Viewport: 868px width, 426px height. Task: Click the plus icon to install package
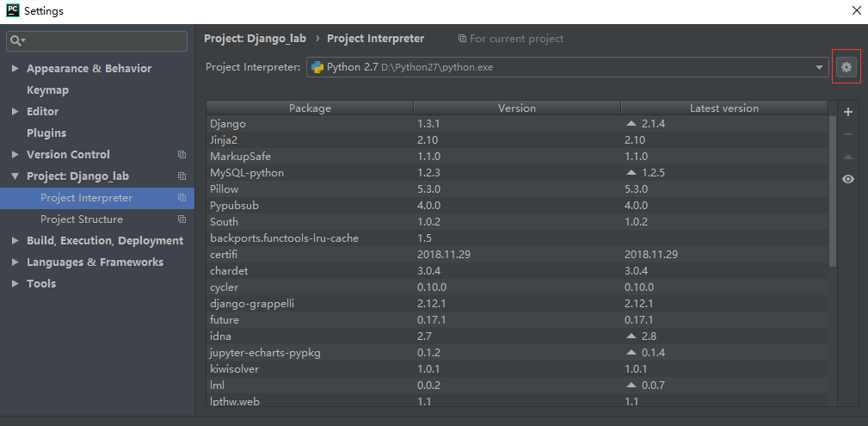coord(847,113)
